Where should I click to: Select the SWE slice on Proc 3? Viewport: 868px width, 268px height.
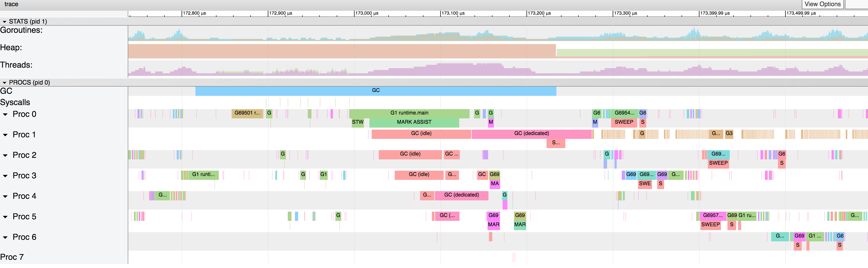click(645, 184)
